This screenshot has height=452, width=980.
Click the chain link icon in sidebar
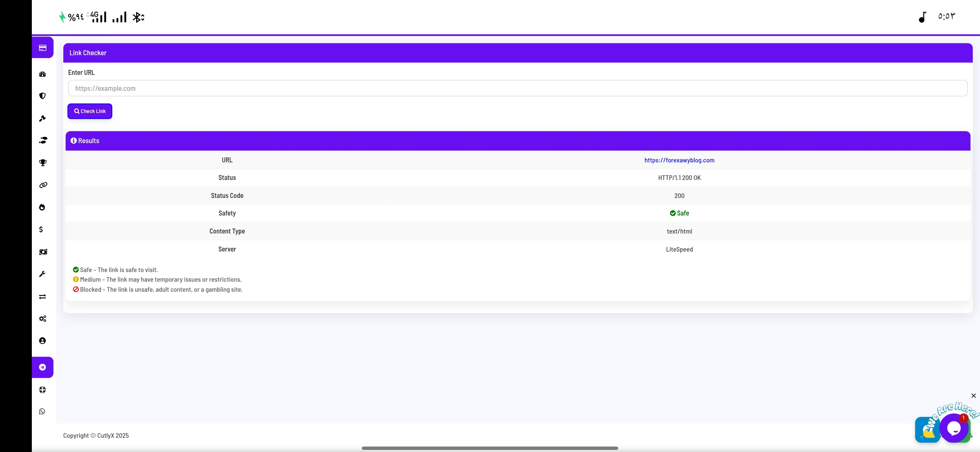pos(43,185)
